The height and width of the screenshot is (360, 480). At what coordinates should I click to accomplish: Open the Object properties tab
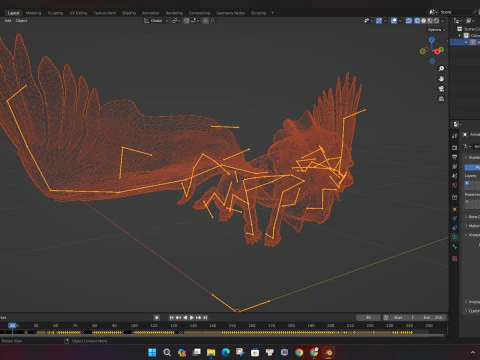[x=455, y=209]
